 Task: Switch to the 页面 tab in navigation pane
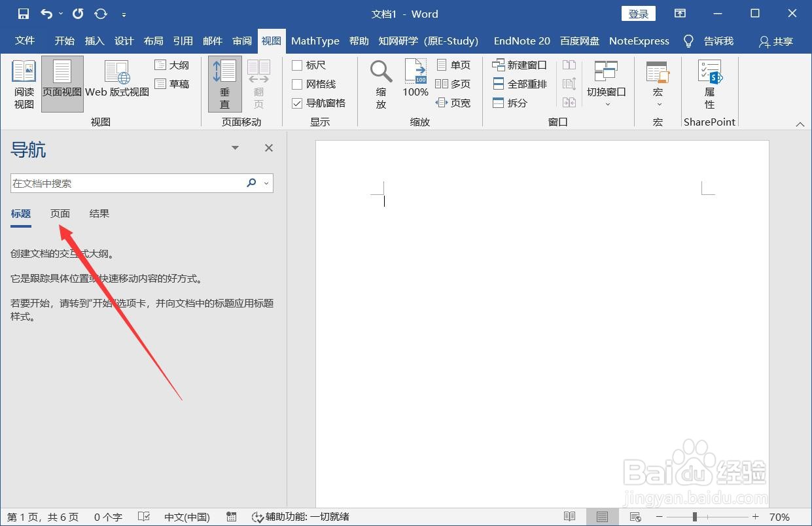(60, 213)
